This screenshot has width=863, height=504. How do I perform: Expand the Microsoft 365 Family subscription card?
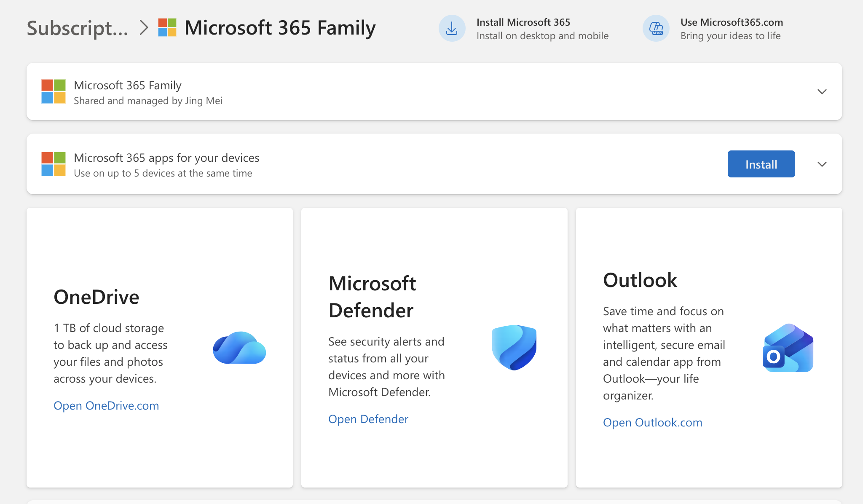coord(822,91)
